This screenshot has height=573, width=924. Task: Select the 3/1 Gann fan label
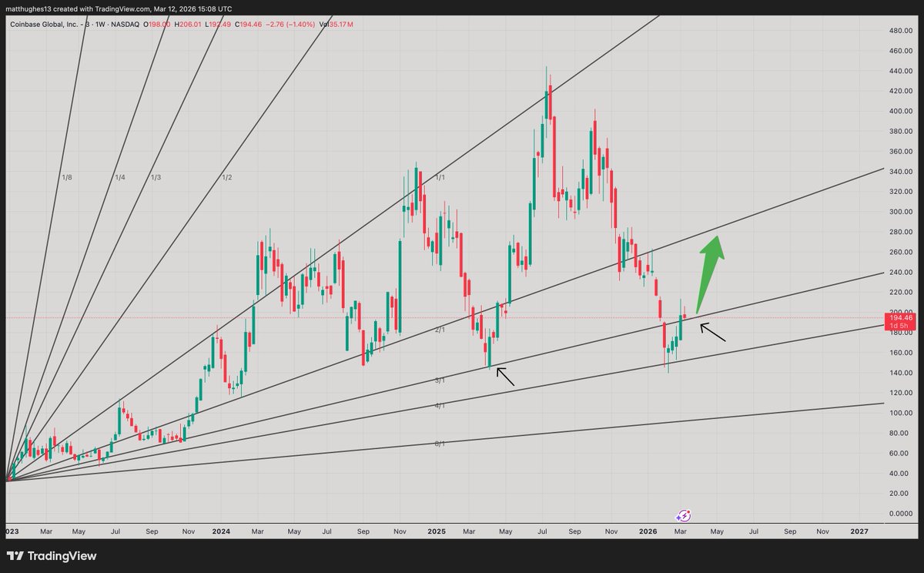(x=440, y=380)
